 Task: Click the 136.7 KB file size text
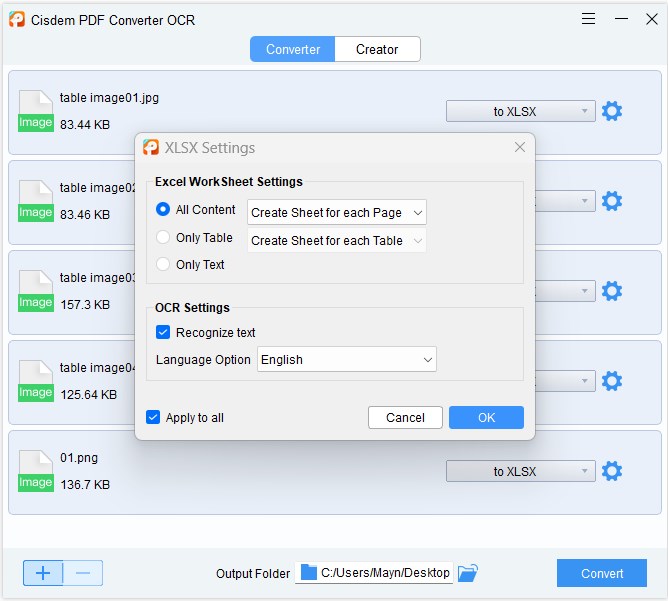pos(85,485)
